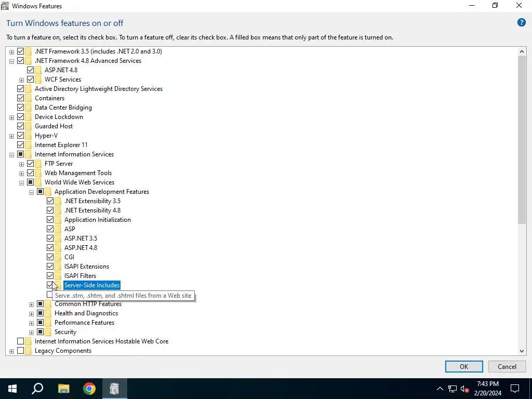Check the Legacy Components checkbox
532x399 pixels.
[20, 351]
